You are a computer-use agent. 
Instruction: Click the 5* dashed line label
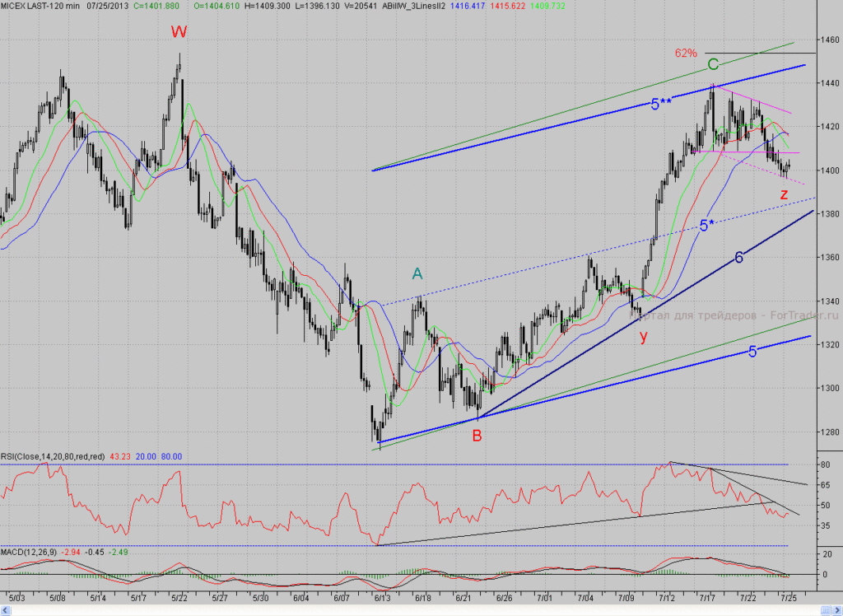(707, 226)
